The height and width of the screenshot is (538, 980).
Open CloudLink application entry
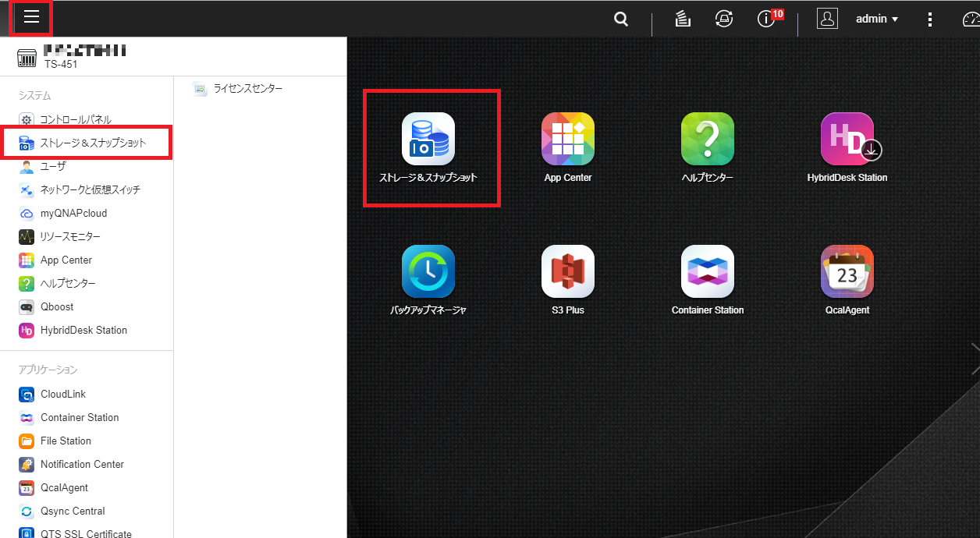(53, 395)
